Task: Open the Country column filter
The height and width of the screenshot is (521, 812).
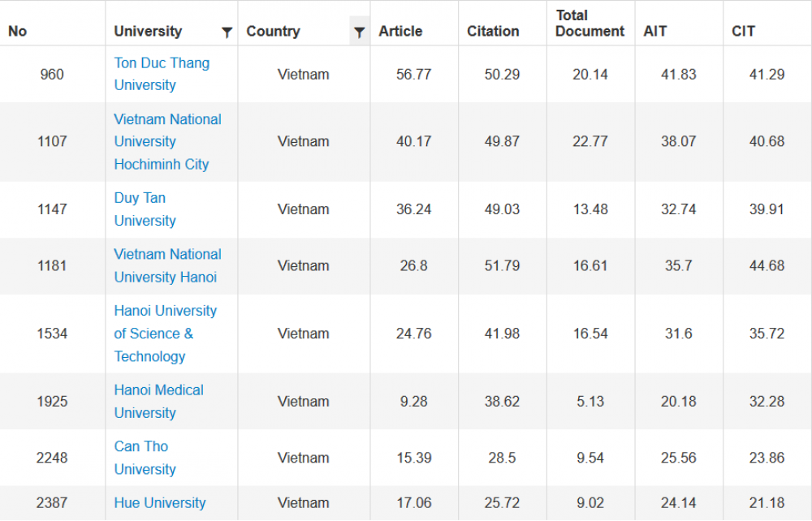Action: click(358, 31)
